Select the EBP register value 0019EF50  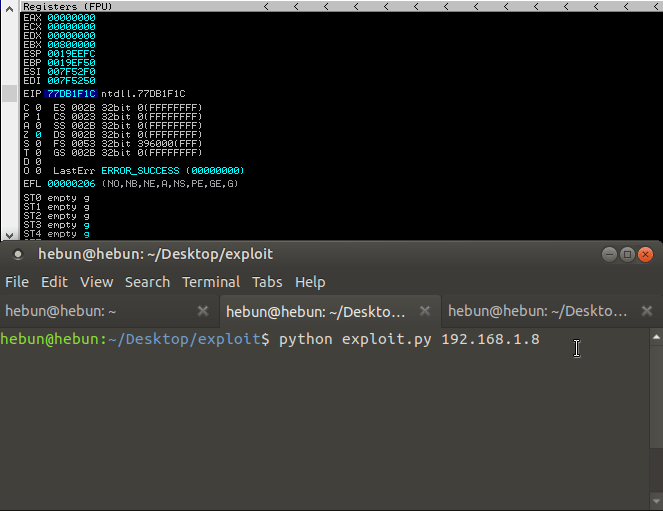(x=71, y=63)
